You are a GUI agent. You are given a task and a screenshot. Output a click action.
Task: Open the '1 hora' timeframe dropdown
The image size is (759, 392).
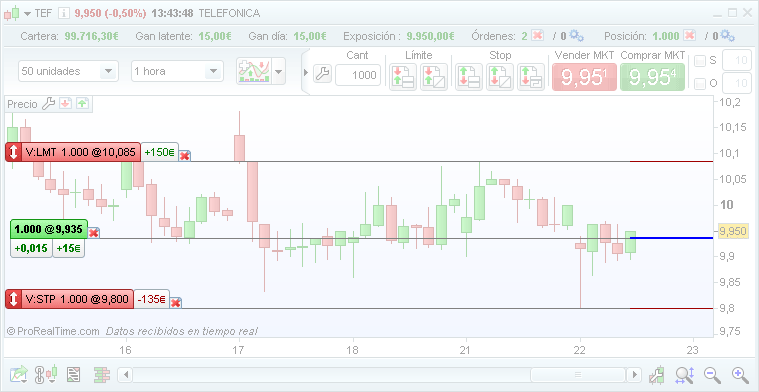177,71
